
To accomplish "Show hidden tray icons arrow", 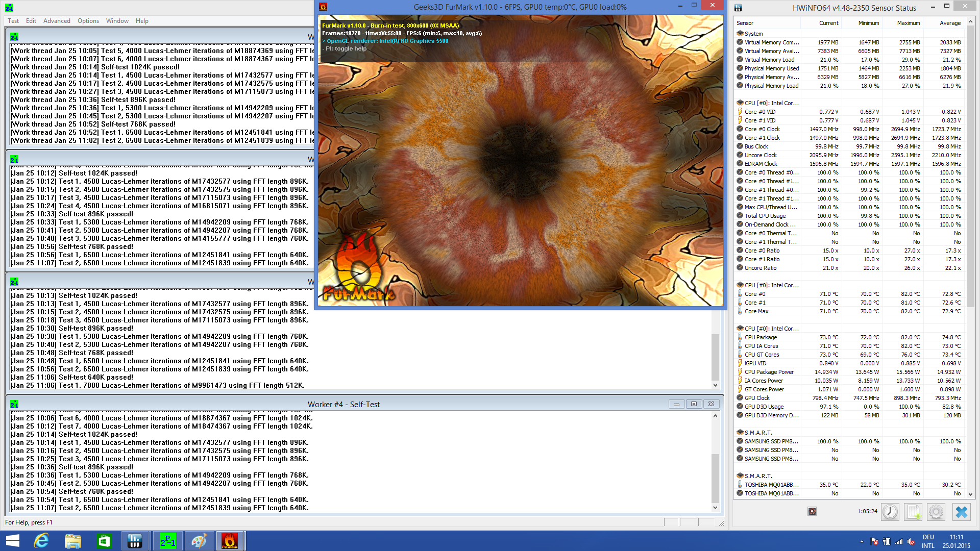I will pos(862,541).
